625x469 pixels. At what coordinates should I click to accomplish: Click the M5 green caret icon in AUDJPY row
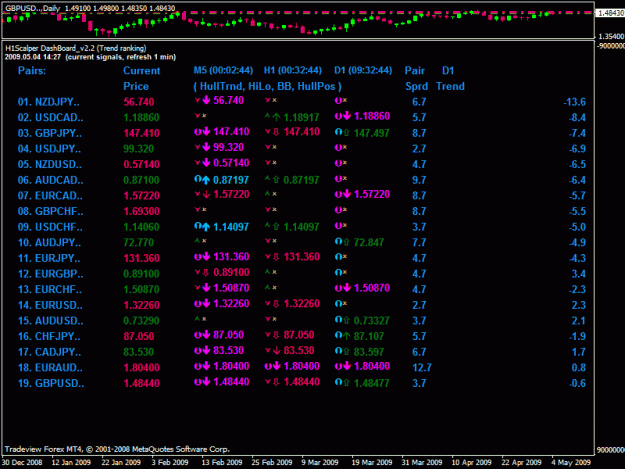click(x=197, y=240)
